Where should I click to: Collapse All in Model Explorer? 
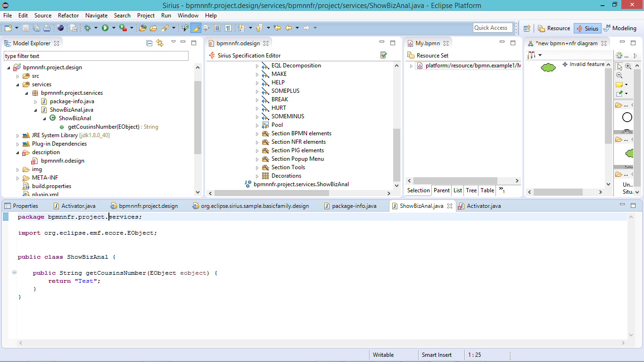(x=149, y=43)
